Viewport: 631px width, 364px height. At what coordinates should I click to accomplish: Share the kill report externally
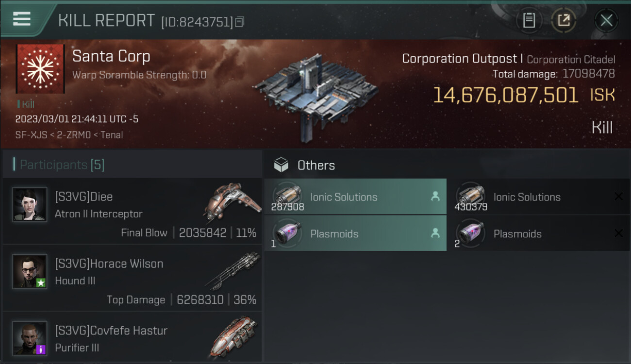click(x=563, y=20)
